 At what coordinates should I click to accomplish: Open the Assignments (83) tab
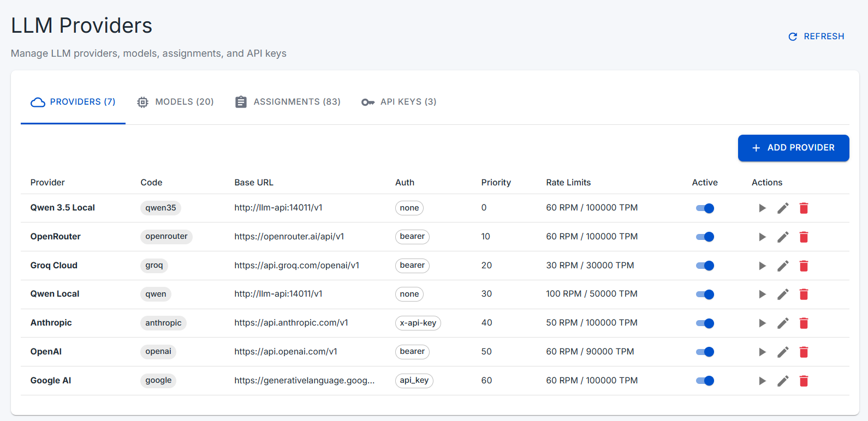pos(288,102)
